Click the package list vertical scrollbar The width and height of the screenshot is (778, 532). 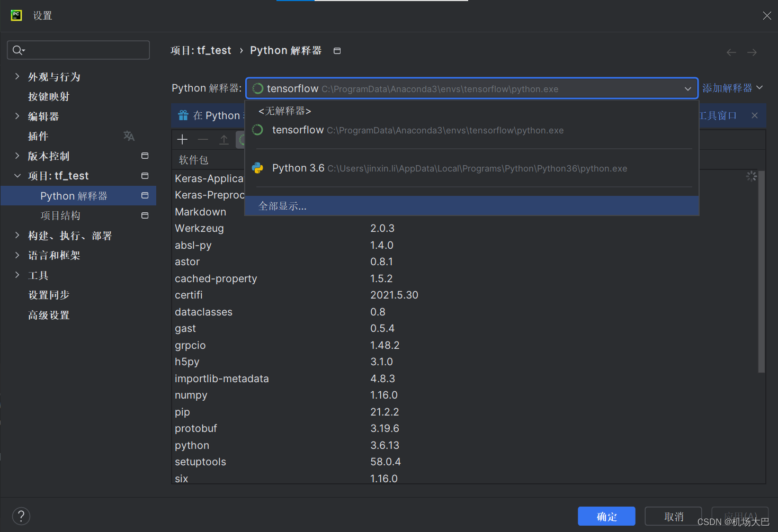[762, 272]
